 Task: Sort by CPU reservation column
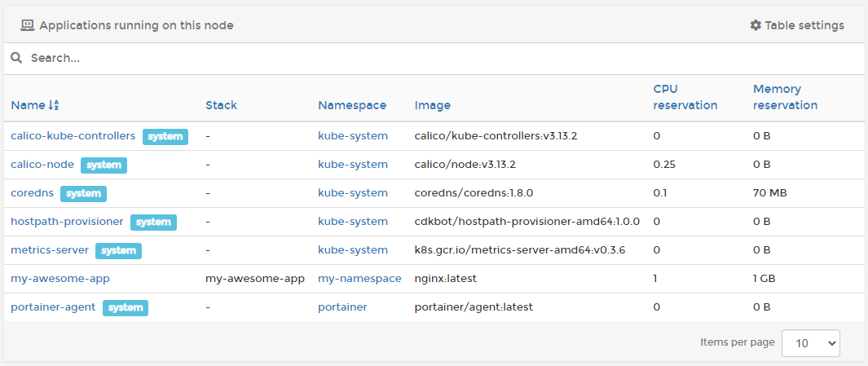tap(685, 97)
